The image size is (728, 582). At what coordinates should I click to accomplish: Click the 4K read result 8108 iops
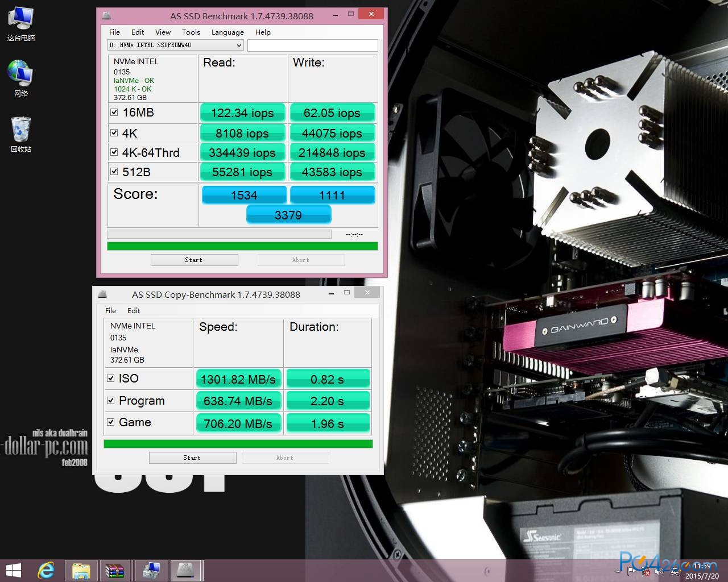242,133
